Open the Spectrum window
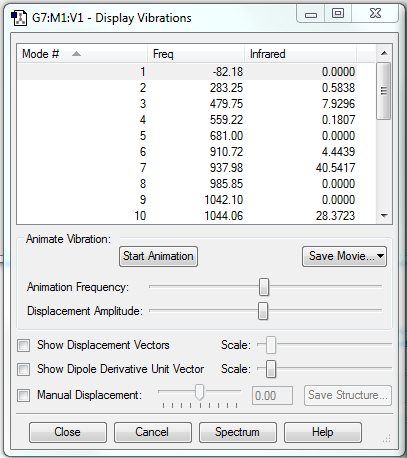The image size is (407, 458). (238, 432)
